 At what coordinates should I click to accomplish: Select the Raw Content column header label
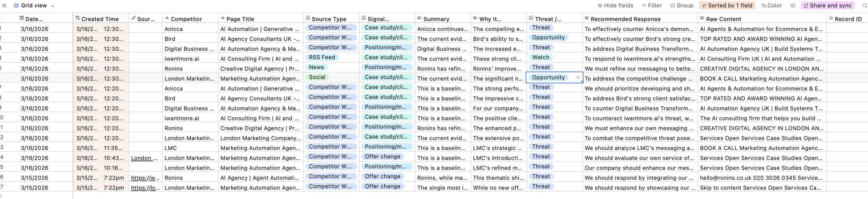coord(724,19)
